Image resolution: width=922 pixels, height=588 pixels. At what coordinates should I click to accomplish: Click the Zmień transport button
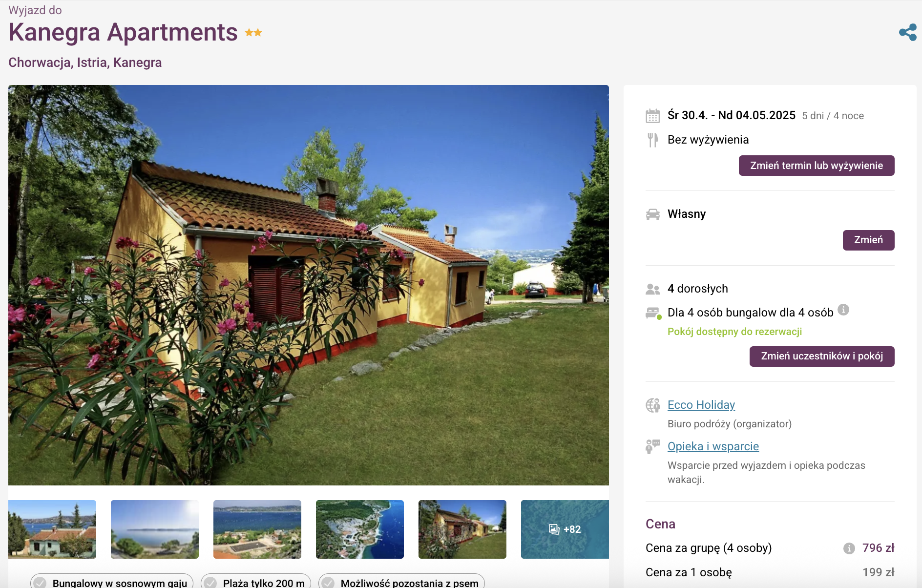[x=868, y=240]
